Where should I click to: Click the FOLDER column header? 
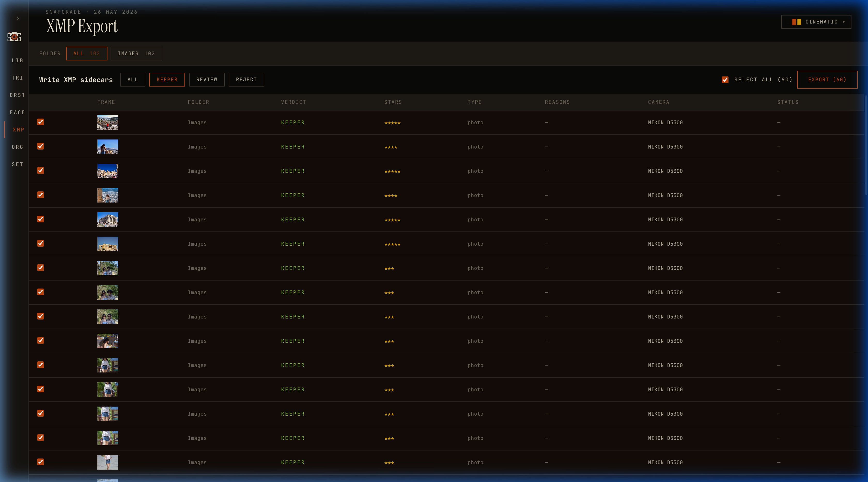198,102
